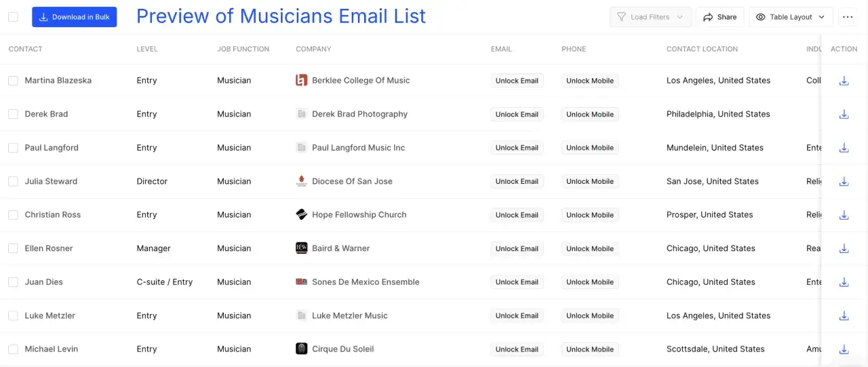Click 'Mundelein, United States' location cell

pos(715,147)
